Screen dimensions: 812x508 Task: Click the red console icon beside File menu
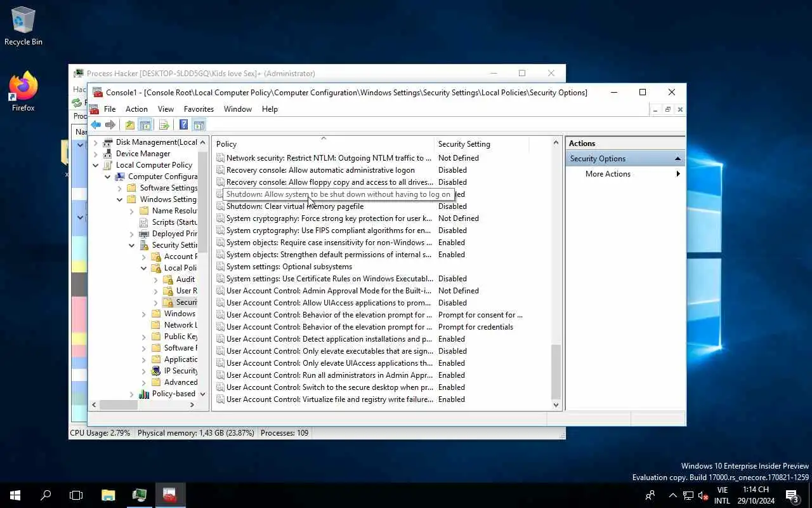[x=95, y=109]
